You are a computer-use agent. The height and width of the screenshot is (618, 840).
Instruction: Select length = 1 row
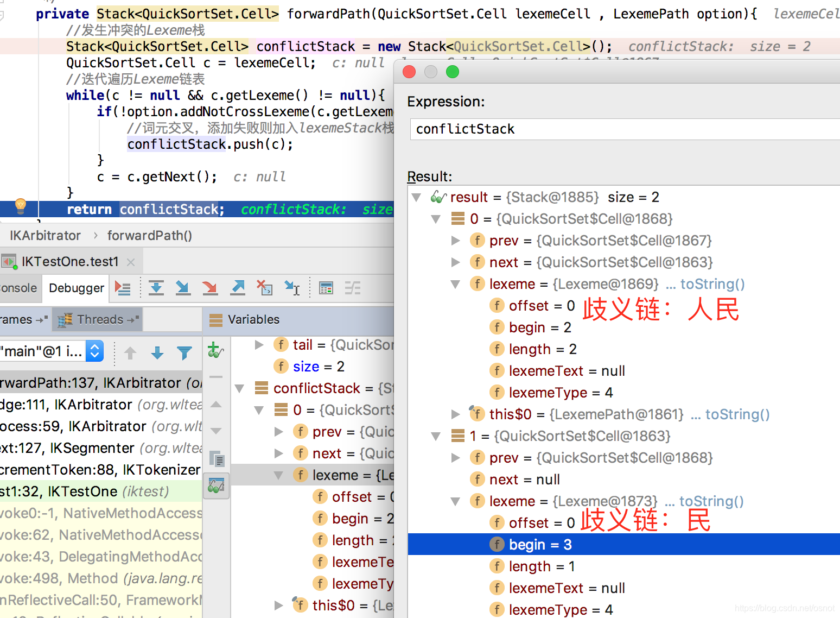pos(624,566)
